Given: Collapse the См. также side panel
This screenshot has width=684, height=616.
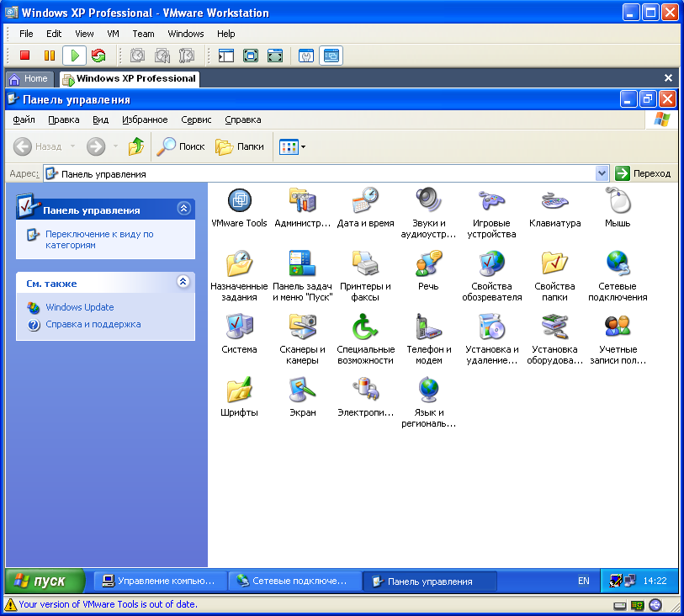Looking at the screenshot, I should point(183,281).
